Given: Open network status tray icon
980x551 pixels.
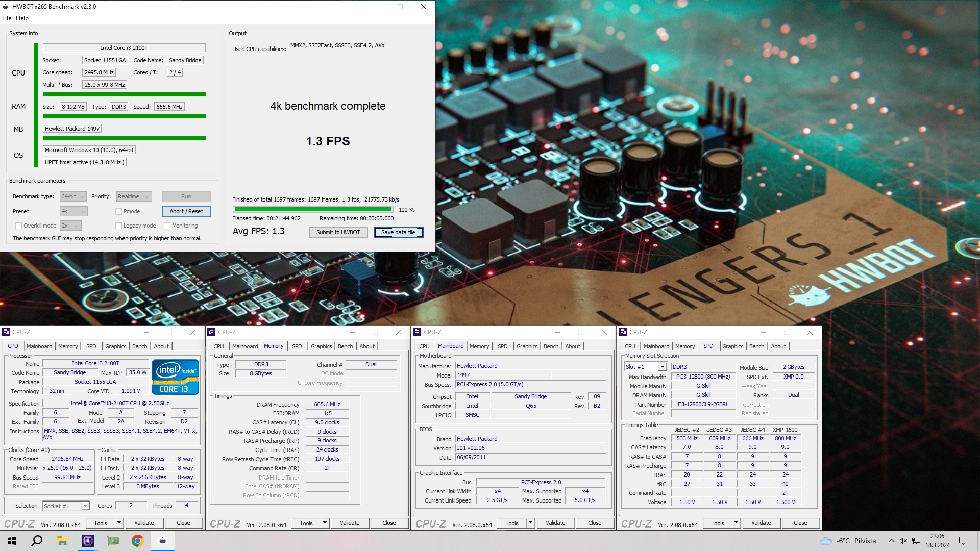Looking at the screenshot, I should 916,541.
